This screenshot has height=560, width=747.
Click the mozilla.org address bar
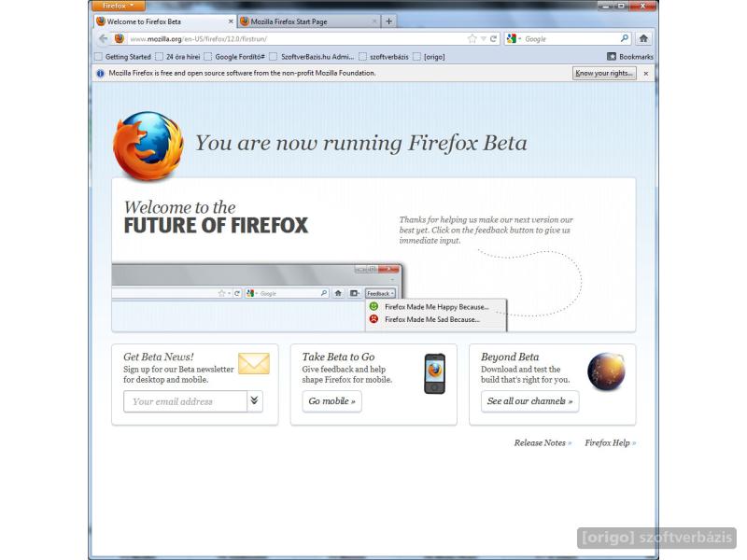click(295, 39)
